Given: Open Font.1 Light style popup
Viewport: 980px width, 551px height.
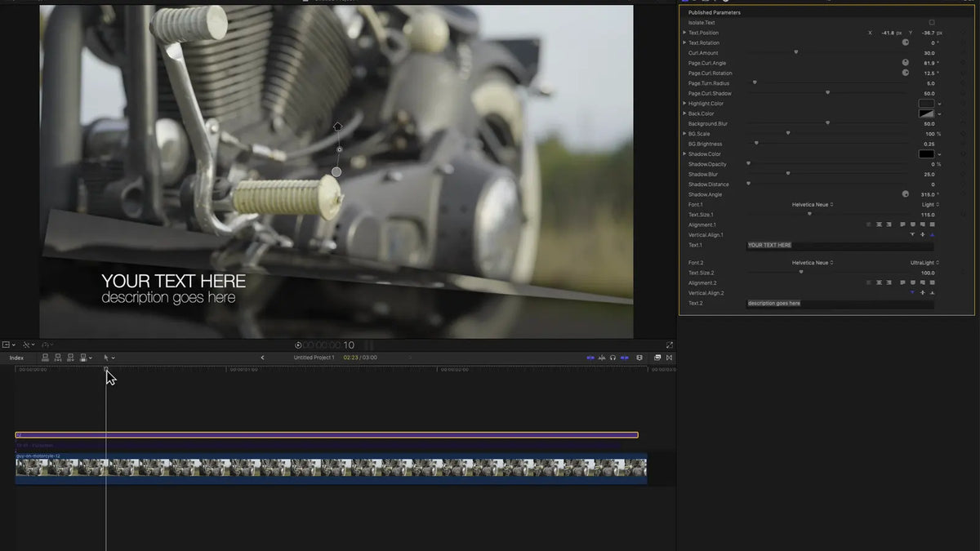Looking at the screenshot, I should point(930,205).
